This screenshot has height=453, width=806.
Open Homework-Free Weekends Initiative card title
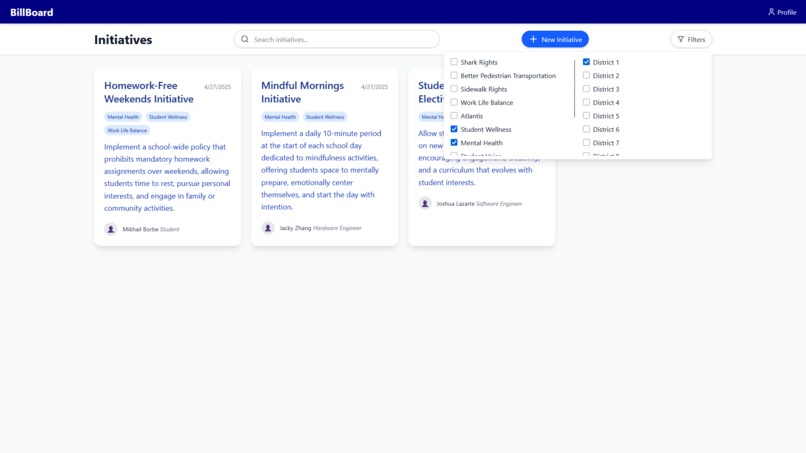(x=149, y=92)
